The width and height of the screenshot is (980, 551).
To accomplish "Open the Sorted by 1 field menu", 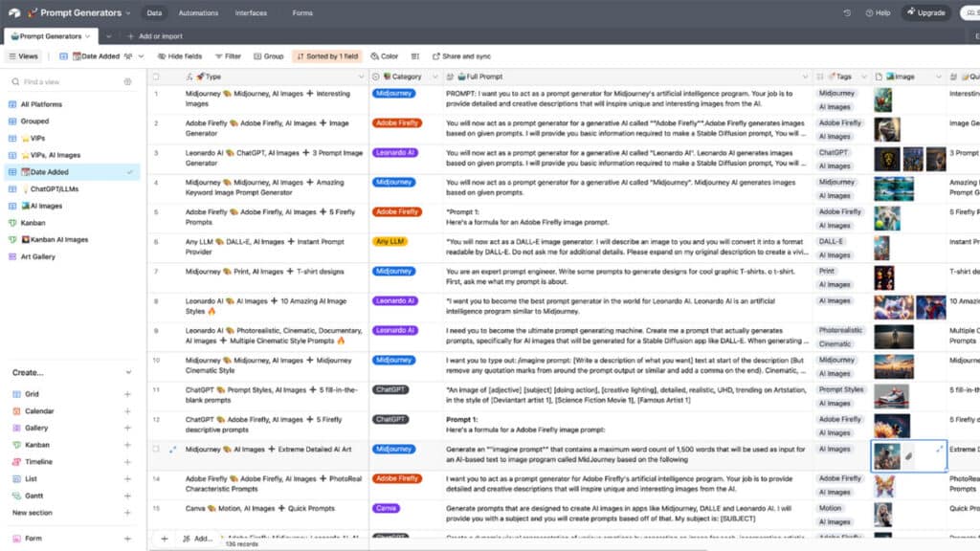I will pos(327,56).
